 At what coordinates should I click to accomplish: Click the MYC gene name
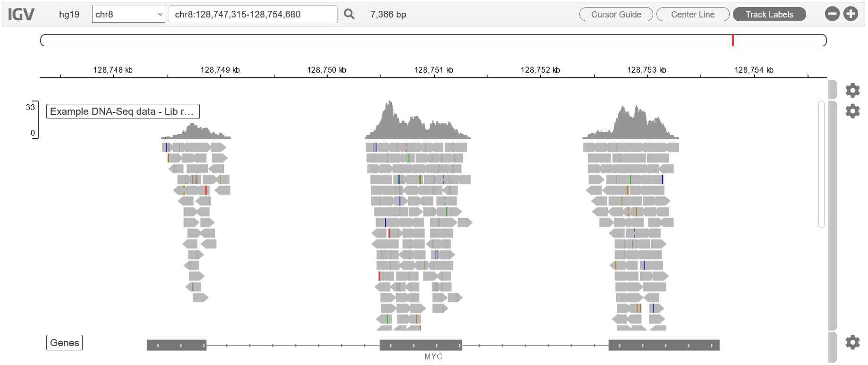click(434, 357)
